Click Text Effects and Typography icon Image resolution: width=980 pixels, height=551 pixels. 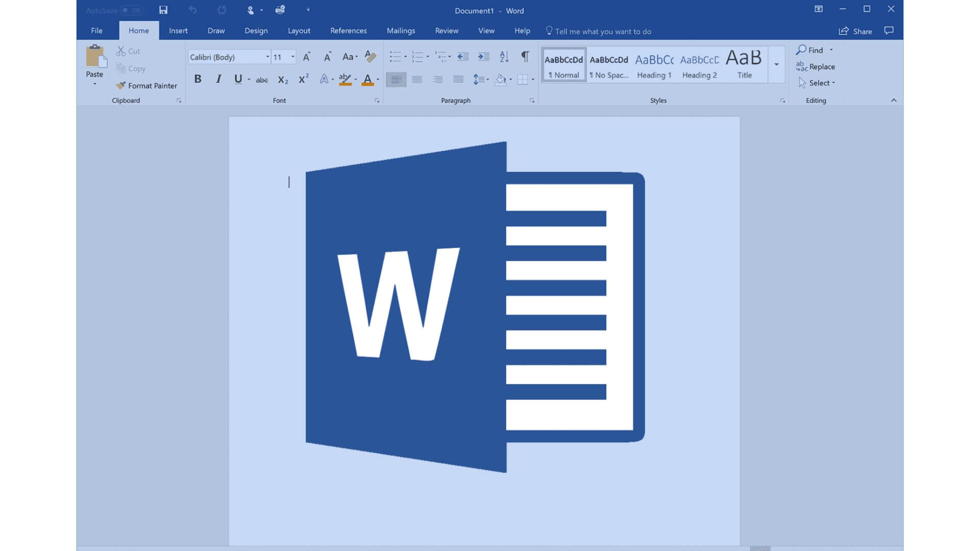324,79
